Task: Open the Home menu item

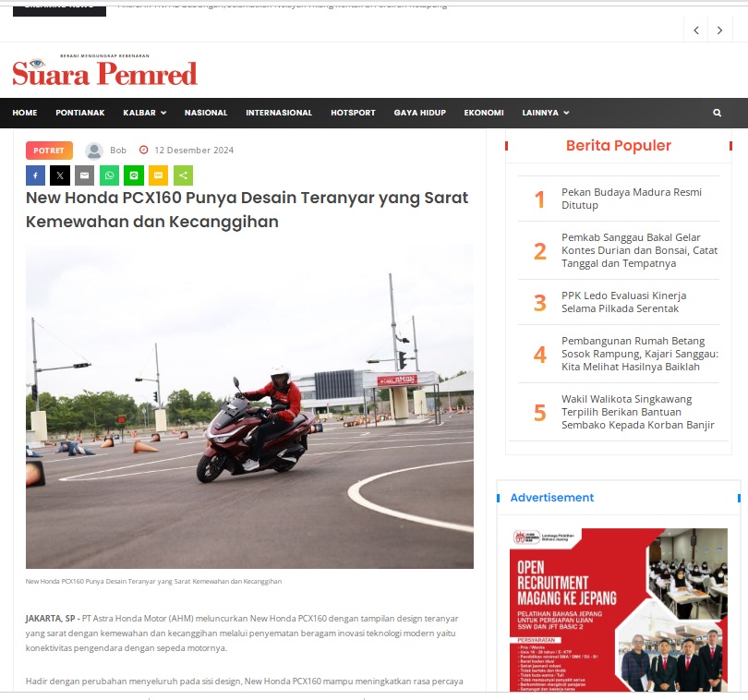Action: [x=25, y=113]
